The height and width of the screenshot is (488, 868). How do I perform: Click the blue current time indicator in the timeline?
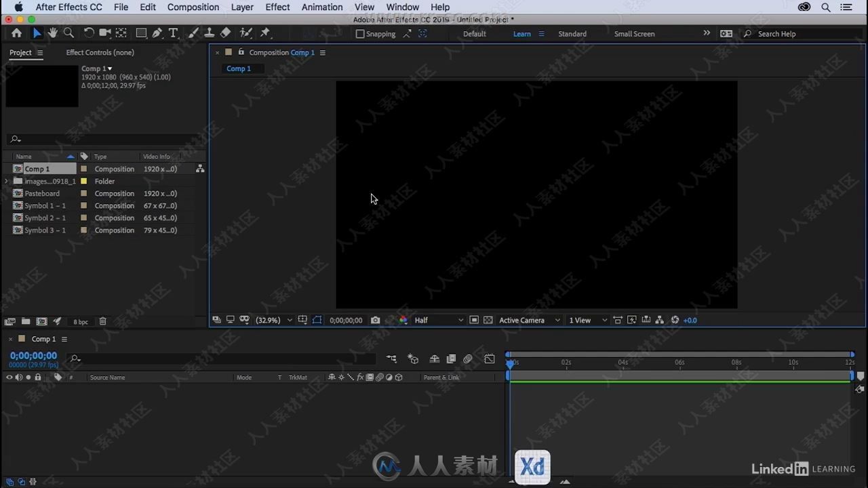pyautogui.click(x=510, y=363)
